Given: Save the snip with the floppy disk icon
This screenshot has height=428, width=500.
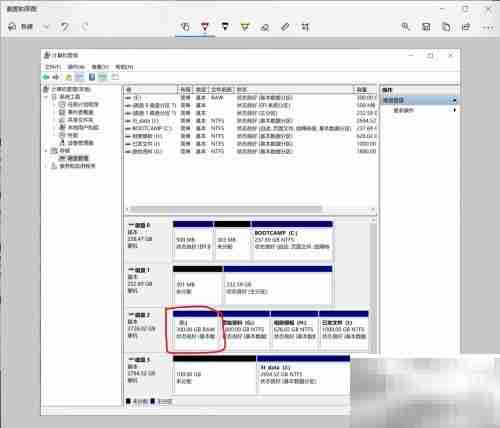Looking at the screenshot, I should click(x=426, y=27).
